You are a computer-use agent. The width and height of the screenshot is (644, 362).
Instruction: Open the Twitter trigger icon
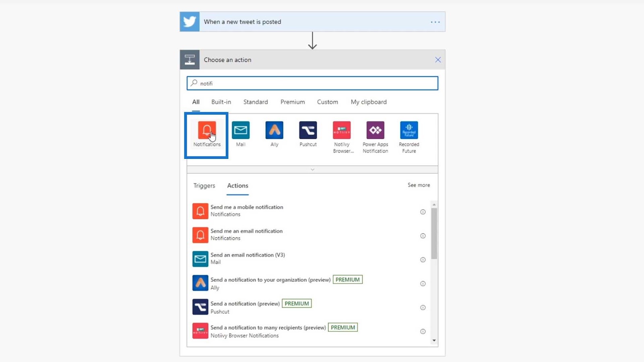[190, 22]
